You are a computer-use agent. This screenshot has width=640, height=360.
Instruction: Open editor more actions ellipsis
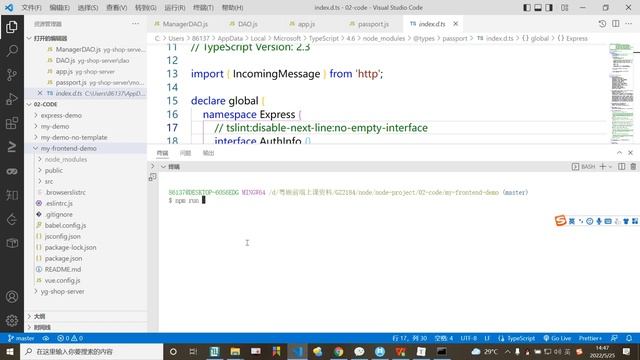pos(629,24)
